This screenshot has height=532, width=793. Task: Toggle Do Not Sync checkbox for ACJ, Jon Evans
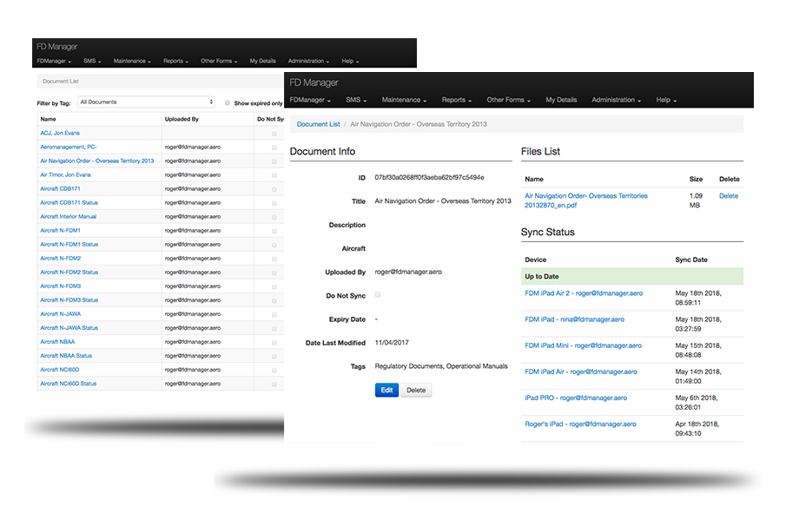pyautogui.click(x=274, y=134)
